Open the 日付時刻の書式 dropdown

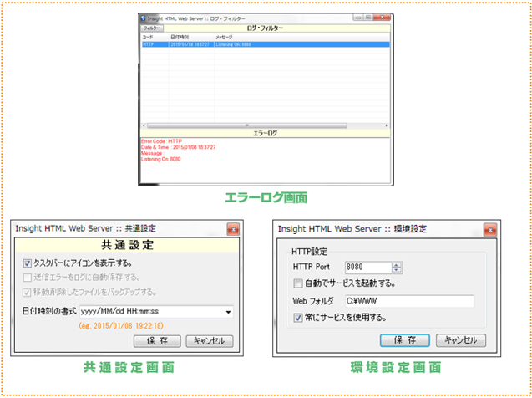[229, 311]
